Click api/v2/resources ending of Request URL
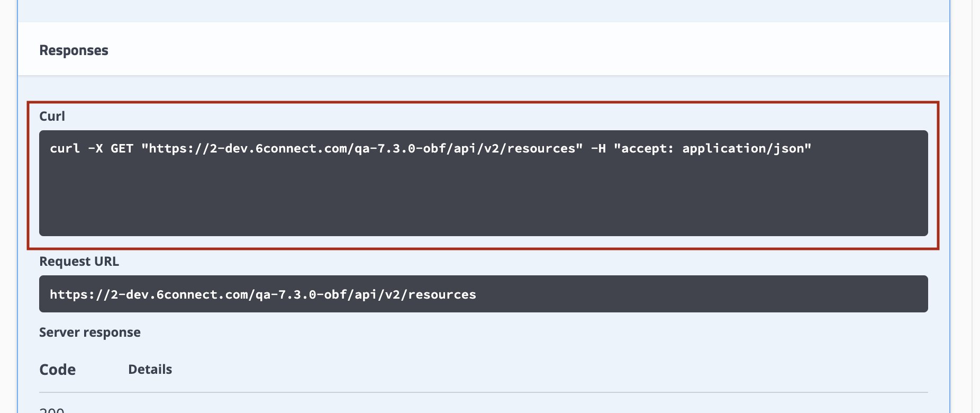This screenshot has width=980, height=413. 415,294
